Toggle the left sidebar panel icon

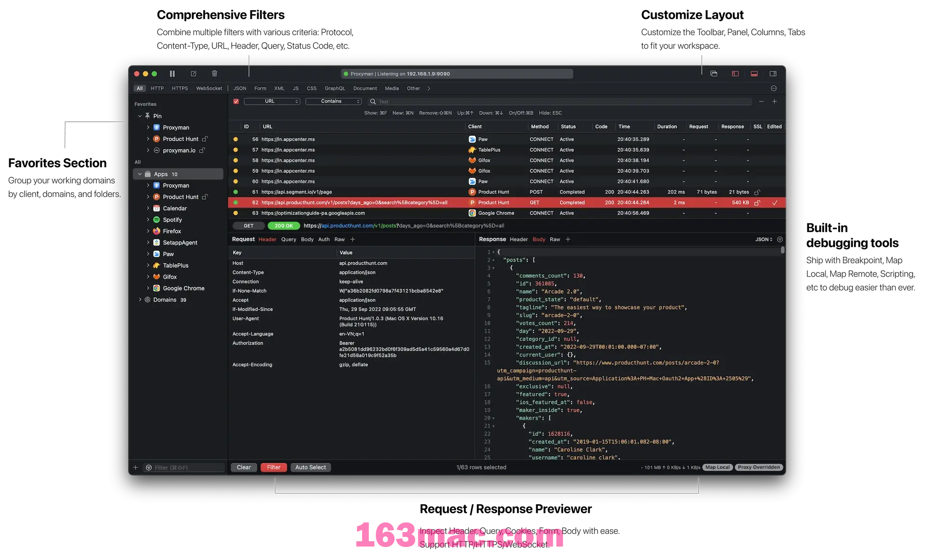tap(735, 74)
